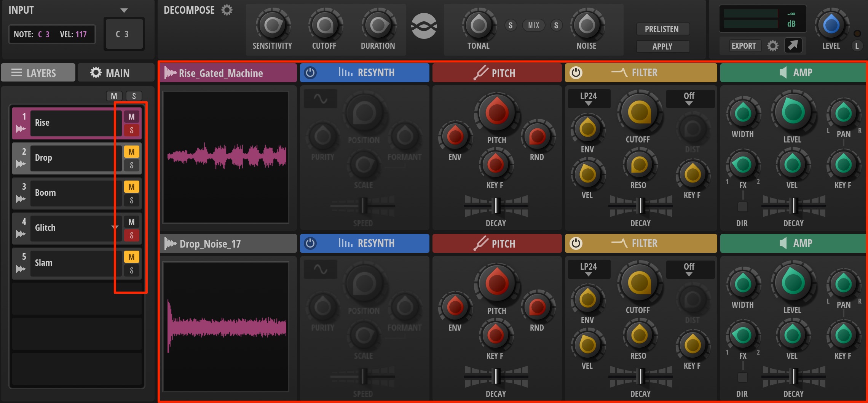Expand the Input dropdown arrow

tap(124, 11)
